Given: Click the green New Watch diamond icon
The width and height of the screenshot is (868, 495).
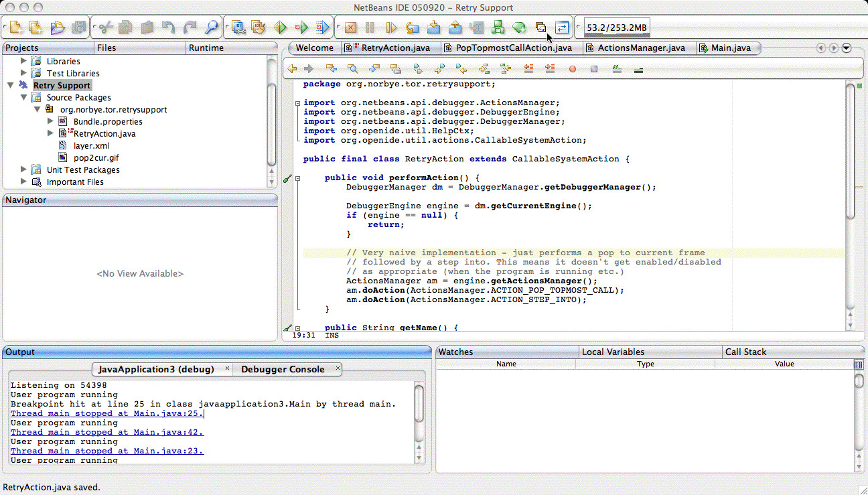Looking at the screenshot, I should pyautogui.click(x=519, y=27).
